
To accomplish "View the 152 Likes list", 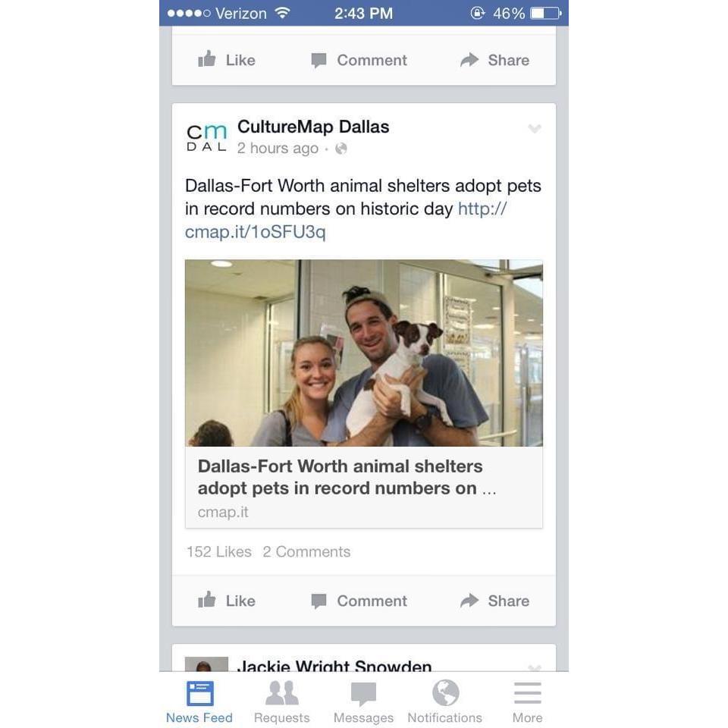I will point(218,551).
